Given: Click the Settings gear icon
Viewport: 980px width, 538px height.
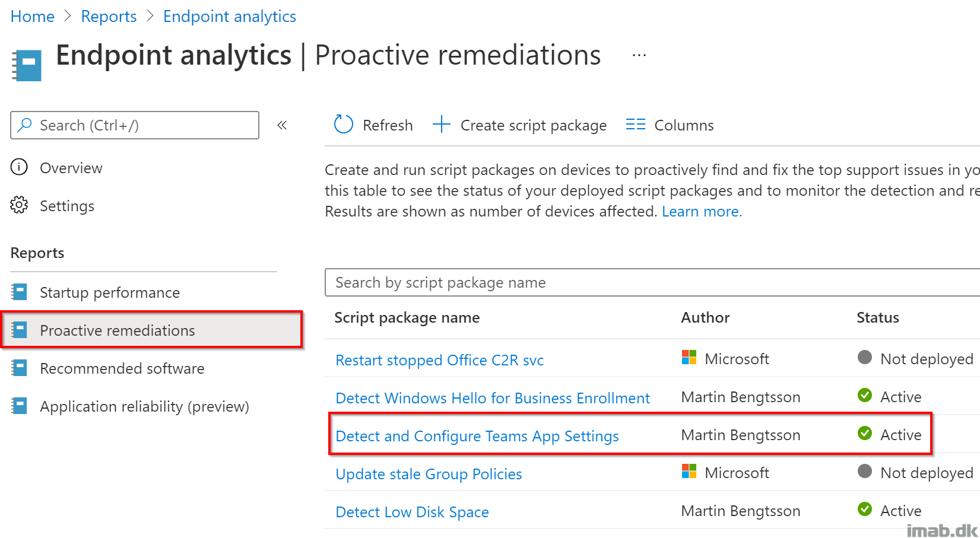Looking at the screenshot, I should click(x=19, y=205).
